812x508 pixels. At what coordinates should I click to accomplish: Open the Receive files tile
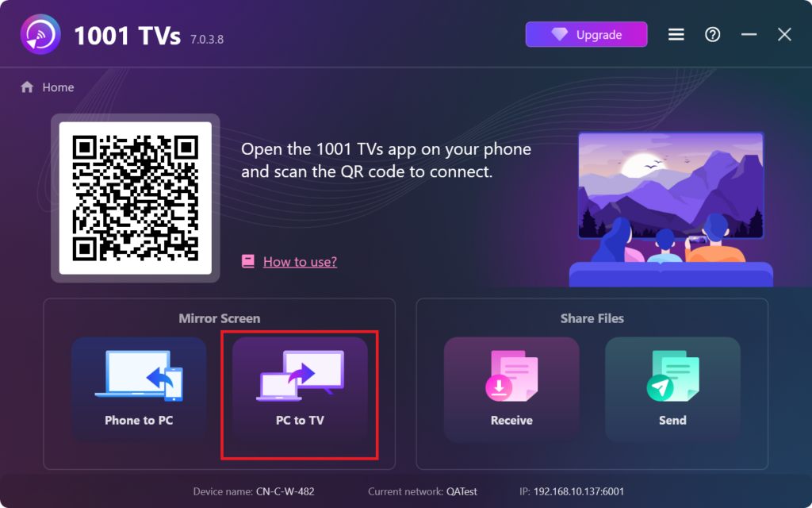click(511, 389)
